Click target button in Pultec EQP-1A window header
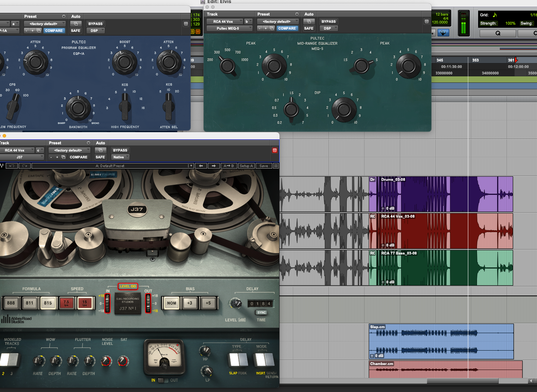The image size is (537, 392). click(x=186, y=24)
